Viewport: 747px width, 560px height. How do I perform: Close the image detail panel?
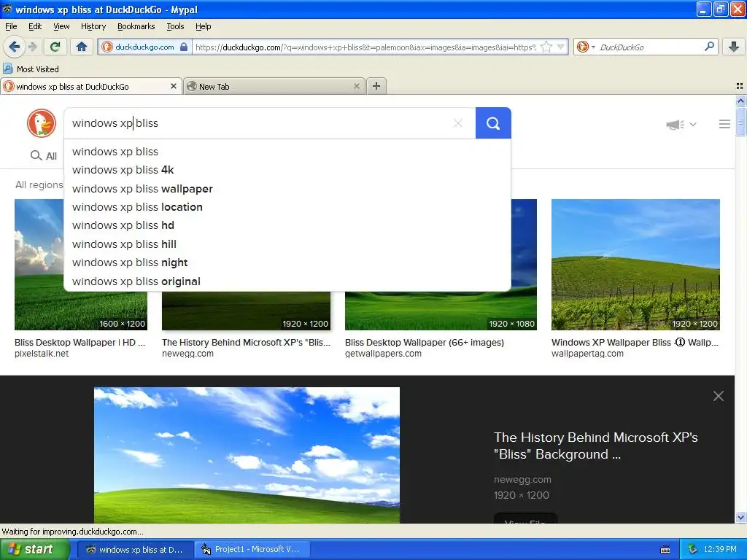pyautogui.click(x=719, y=396)
